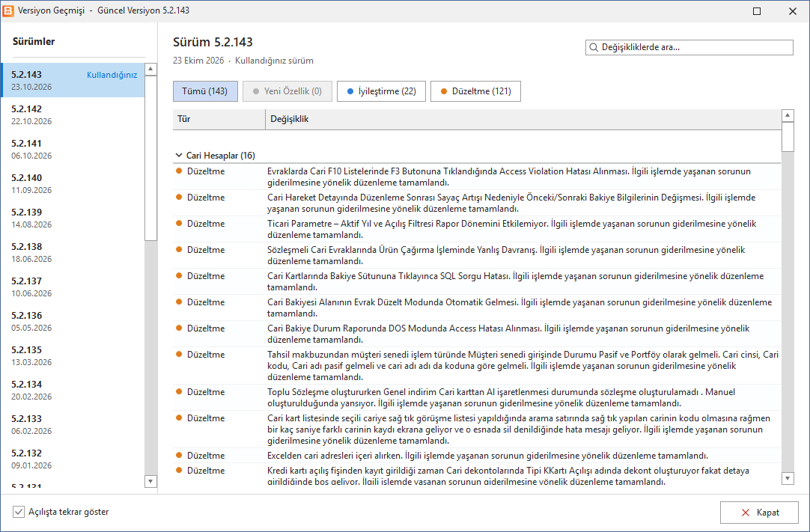The width and height of the screenshot is (810, 532).
Task: Click the red X icon on Kapat
Action: tap(746, 513)
